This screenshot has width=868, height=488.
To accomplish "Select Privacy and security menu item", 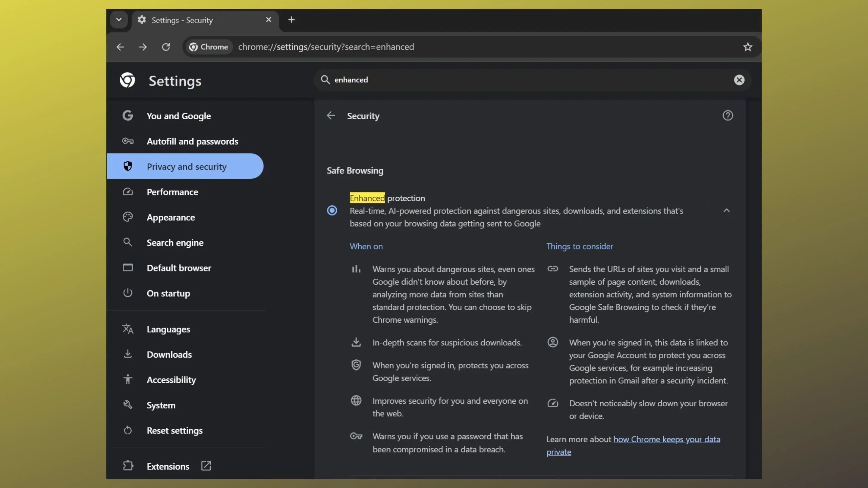I will pos(186,166).
